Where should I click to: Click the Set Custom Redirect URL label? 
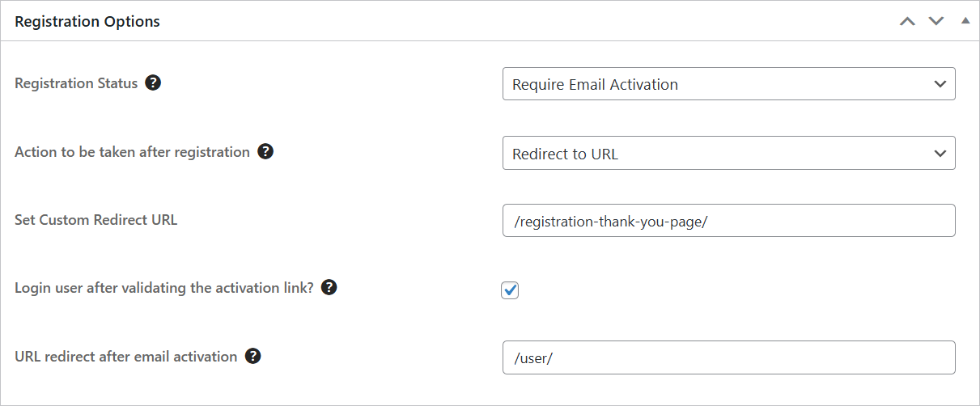(x=95, y=219)
